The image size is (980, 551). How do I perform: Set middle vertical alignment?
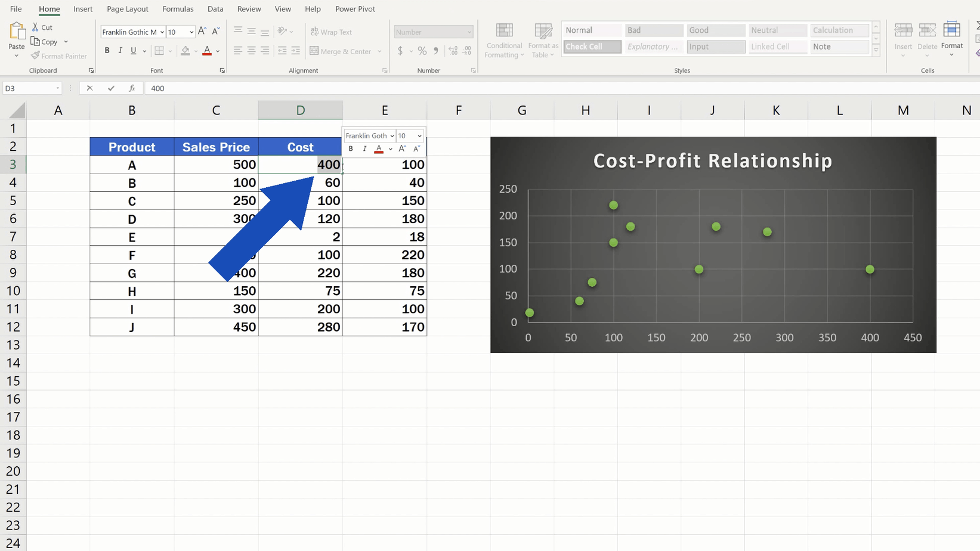pos(252,31)
